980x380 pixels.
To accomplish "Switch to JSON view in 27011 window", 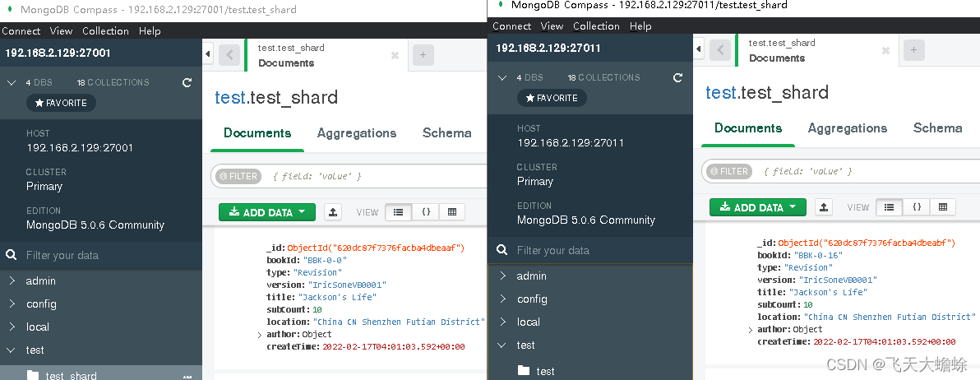I will coord(917,207).
